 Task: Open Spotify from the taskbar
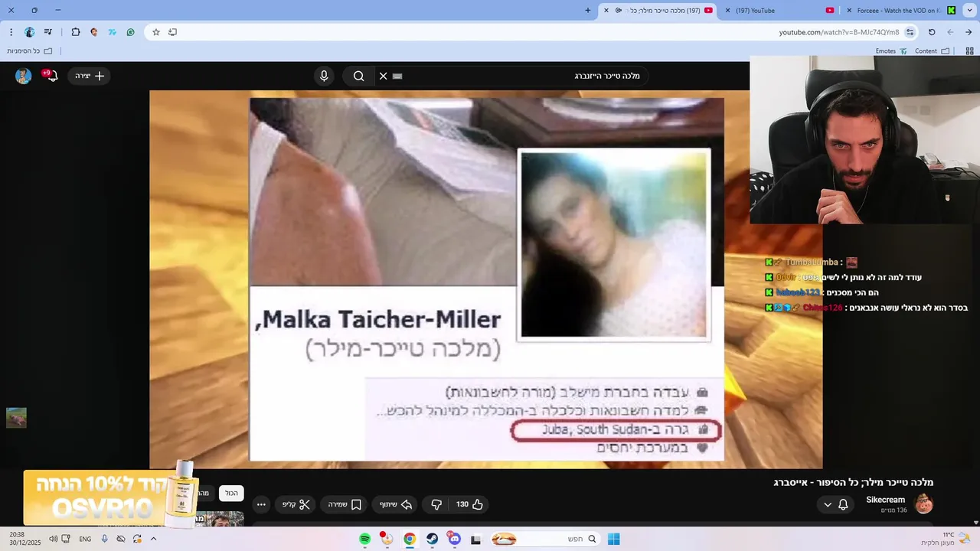click(365, 539)
